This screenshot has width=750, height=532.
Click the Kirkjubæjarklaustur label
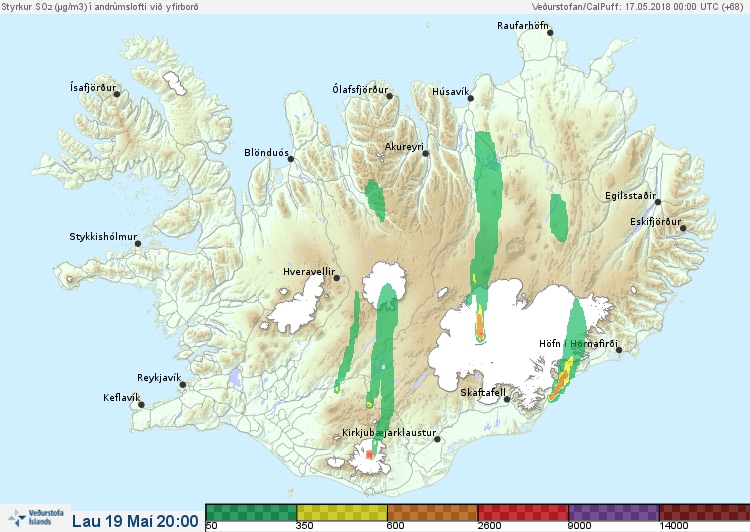(389, 433)
